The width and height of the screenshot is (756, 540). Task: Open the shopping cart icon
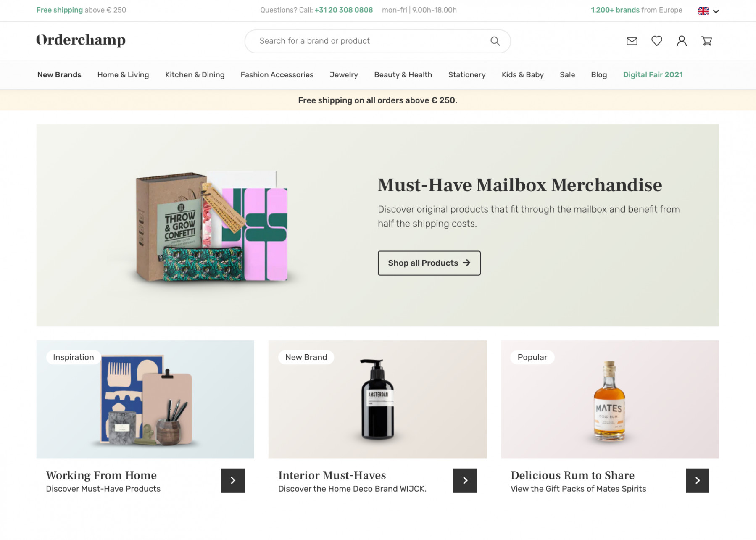(x=706, y=41)
